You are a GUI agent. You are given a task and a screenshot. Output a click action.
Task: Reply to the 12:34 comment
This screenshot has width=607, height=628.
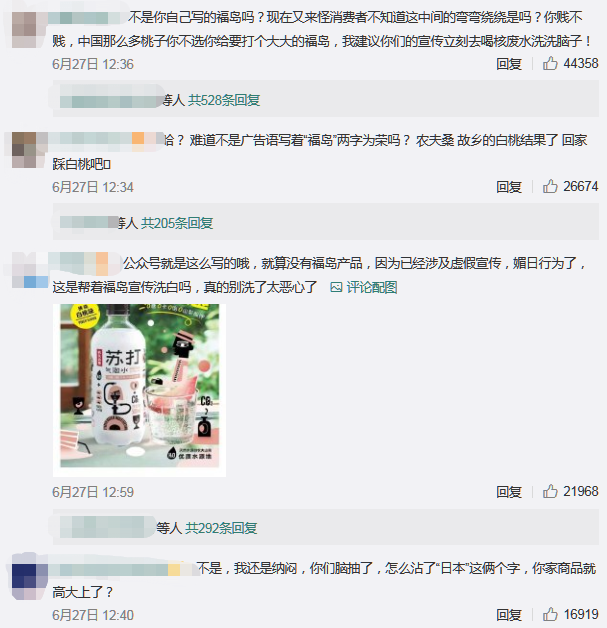[x=509, y=187]
